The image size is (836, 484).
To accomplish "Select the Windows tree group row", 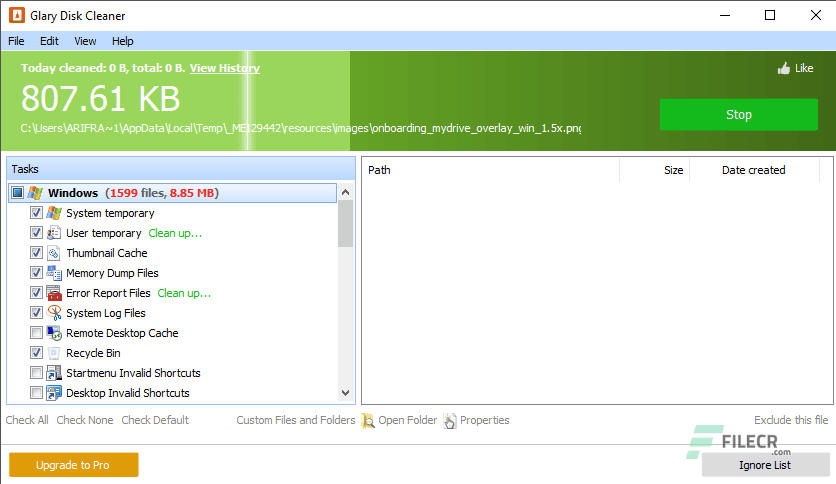I will pyautogui.click(x=173, y=193).
